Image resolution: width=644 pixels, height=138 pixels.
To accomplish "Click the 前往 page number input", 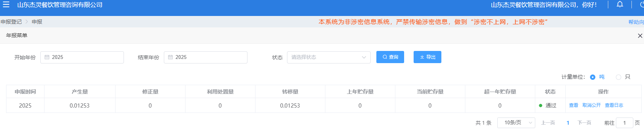I will point(625,123).
